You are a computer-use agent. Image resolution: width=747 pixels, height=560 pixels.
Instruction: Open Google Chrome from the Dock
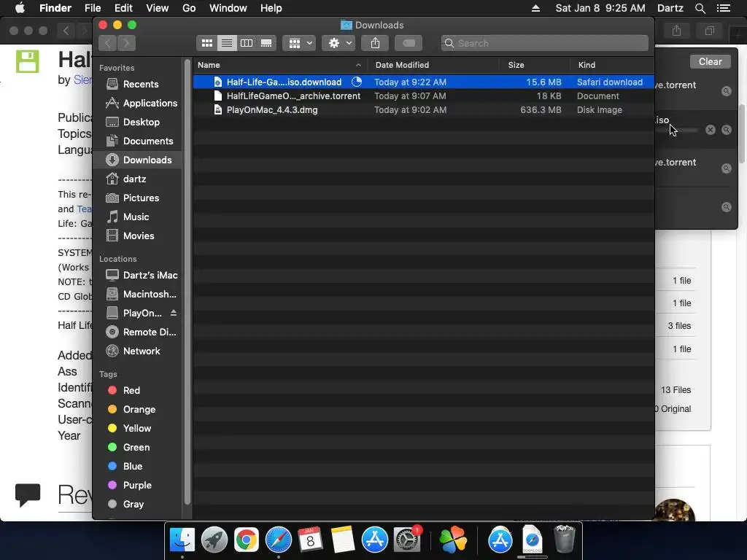coord(247,540)
